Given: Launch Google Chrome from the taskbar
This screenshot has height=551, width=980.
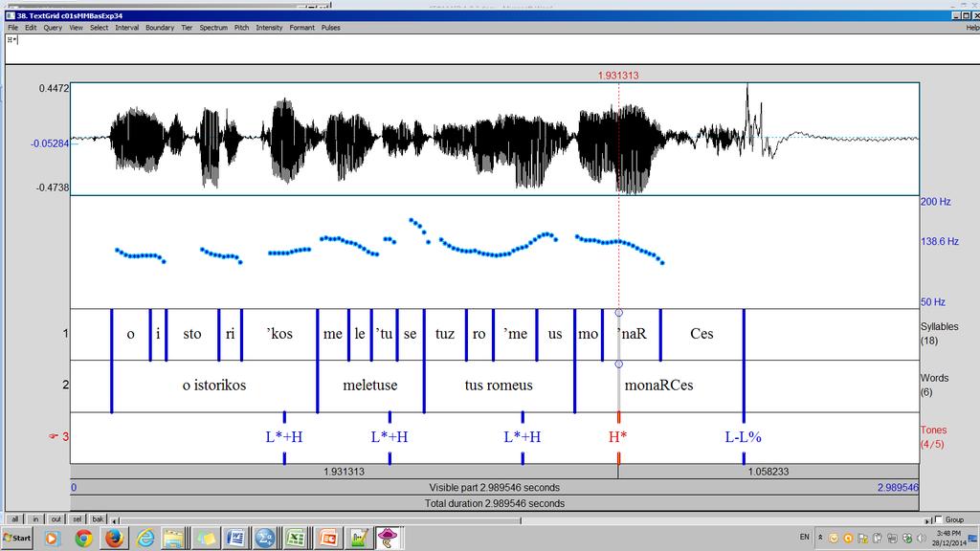Looking at the screenshot, I should click(x=83, y=538).
